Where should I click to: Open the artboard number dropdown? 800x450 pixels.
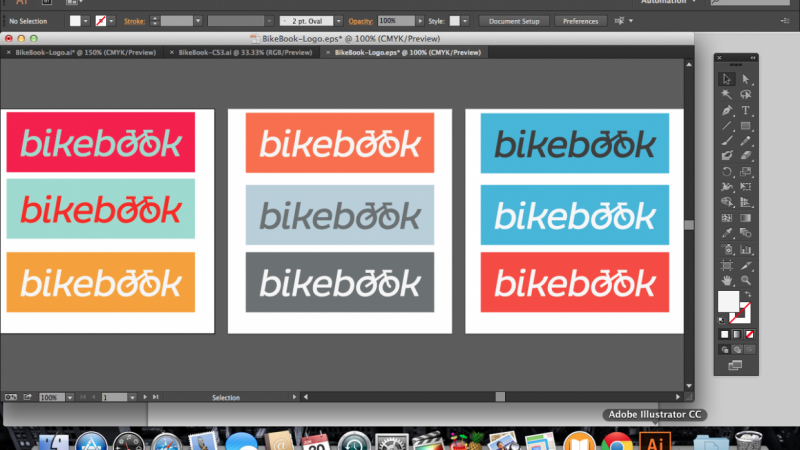click(132, 397)
